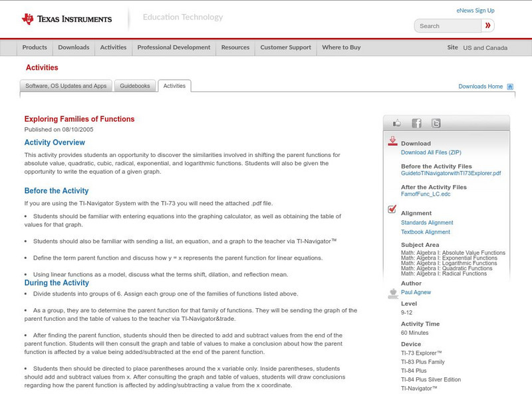Click the 'TI-83 Plus Family' device entry
Viewport: 532px width, 394px height.
click(x=423, y=362)
